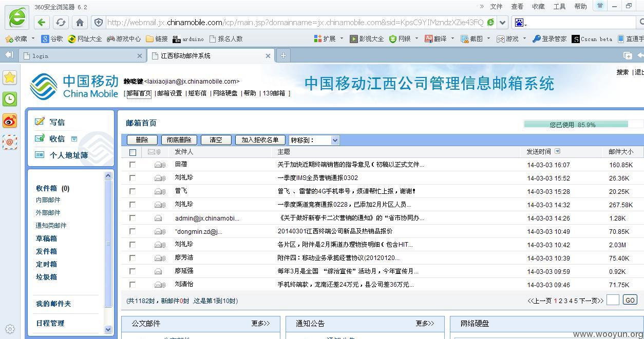Click the Cscan beta extension
This screenshot has height=339, width=644.
tap(592, 38)
